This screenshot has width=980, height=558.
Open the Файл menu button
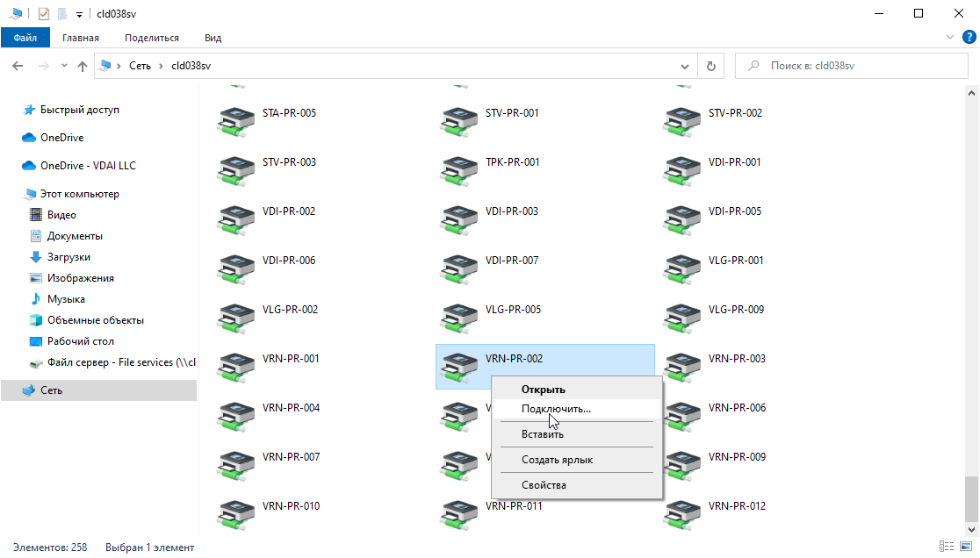coord(25,38)
